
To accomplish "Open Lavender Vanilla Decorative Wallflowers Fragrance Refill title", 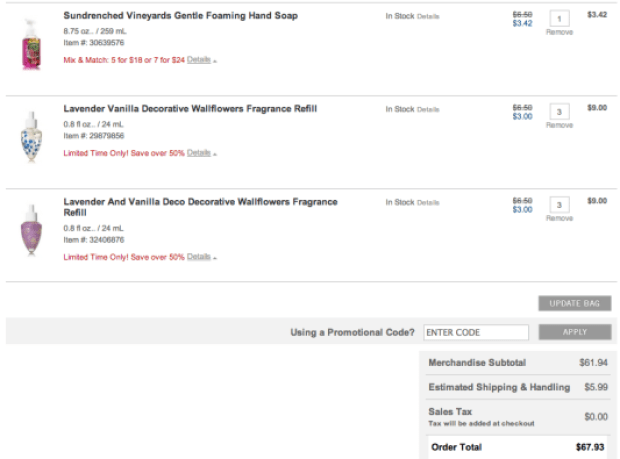I will [x=190, y=109].
